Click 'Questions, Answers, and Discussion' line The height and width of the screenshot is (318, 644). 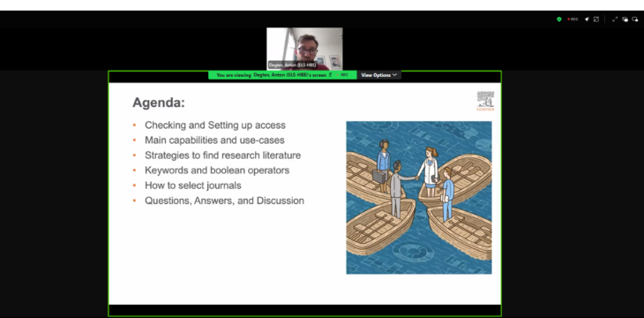click(x=224, y=201)
